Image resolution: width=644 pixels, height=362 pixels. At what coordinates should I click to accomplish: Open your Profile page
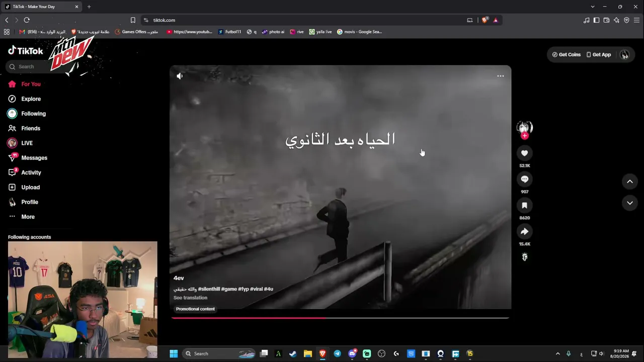click(x=23, y=202)
